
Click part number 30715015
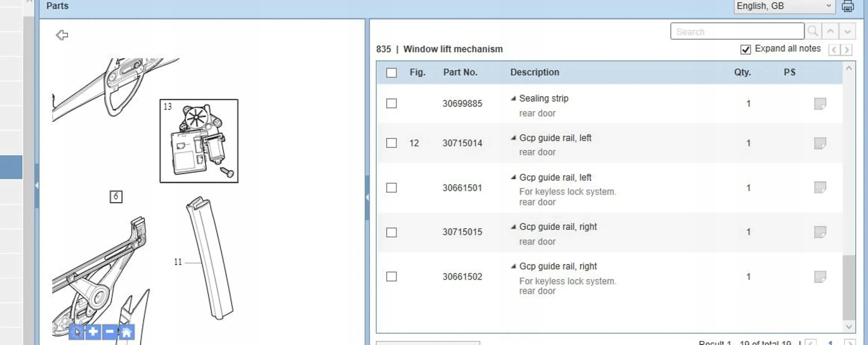(x=462, y=232)
